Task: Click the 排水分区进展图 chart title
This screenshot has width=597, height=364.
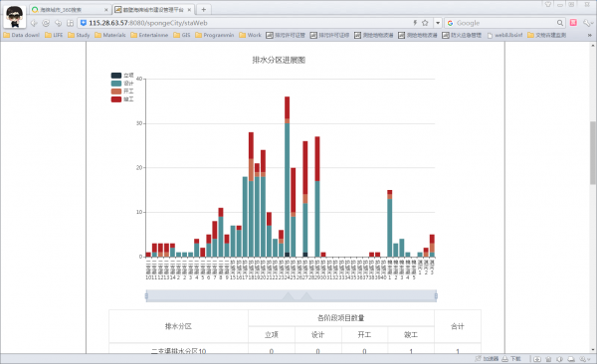Action: [279, 60]
